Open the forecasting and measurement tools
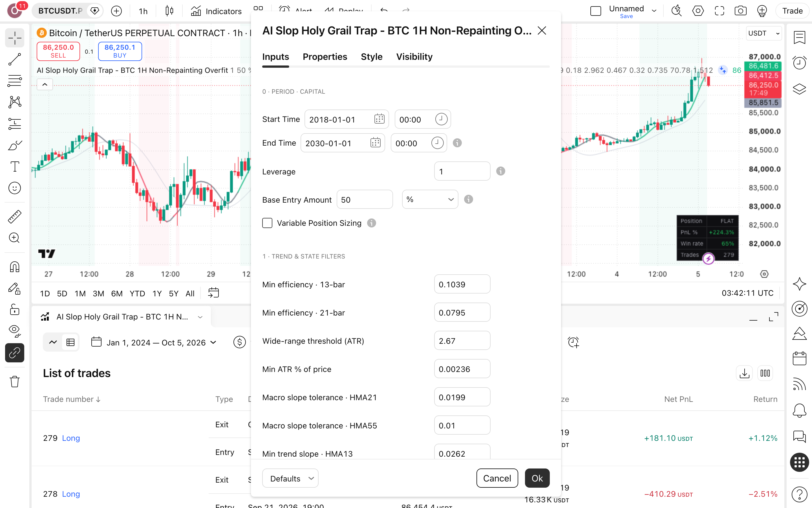The width and height of the screenshot is (812, 508). pos(14,124)
